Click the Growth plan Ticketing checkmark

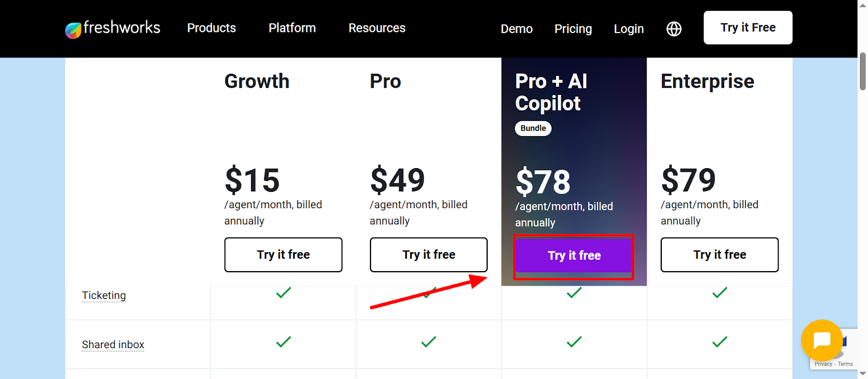[x=283, y=293]
